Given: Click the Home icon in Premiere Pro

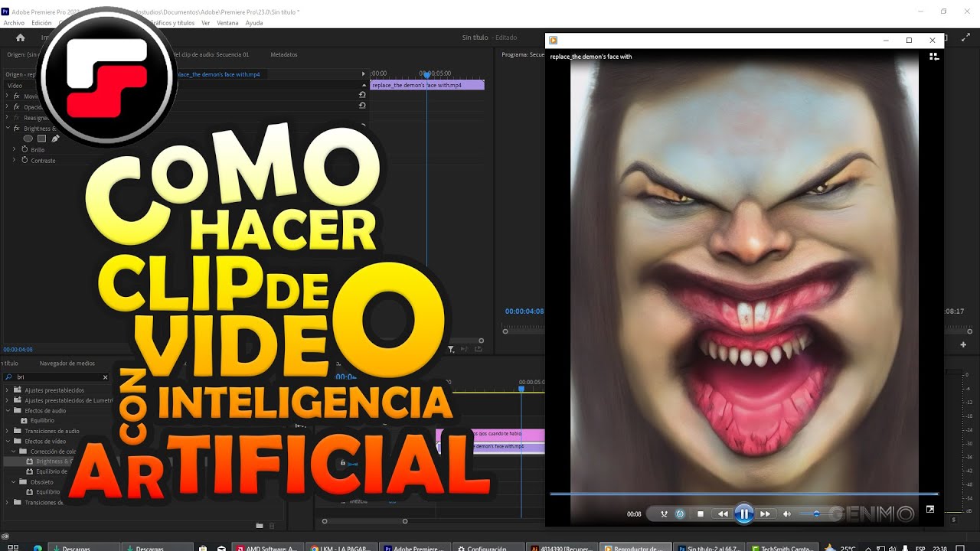Looking at the screenshot, I should pos(21,37).
